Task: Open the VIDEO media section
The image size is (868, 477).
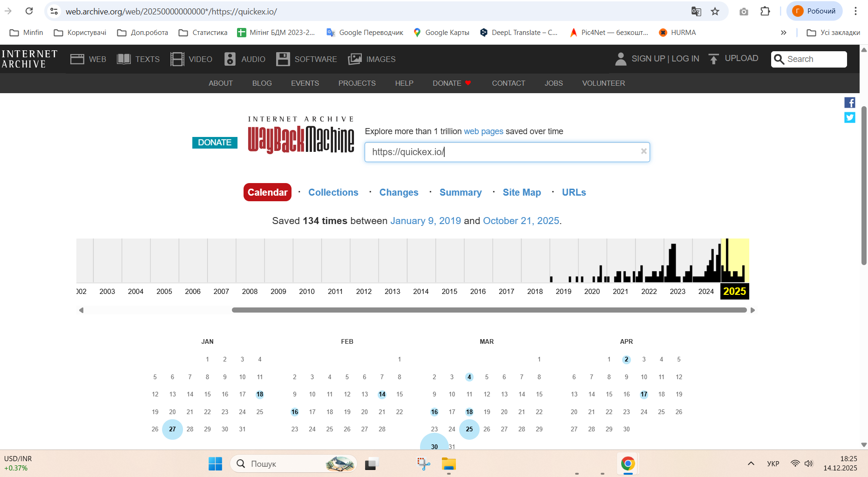Action: [x=191, y=59]
